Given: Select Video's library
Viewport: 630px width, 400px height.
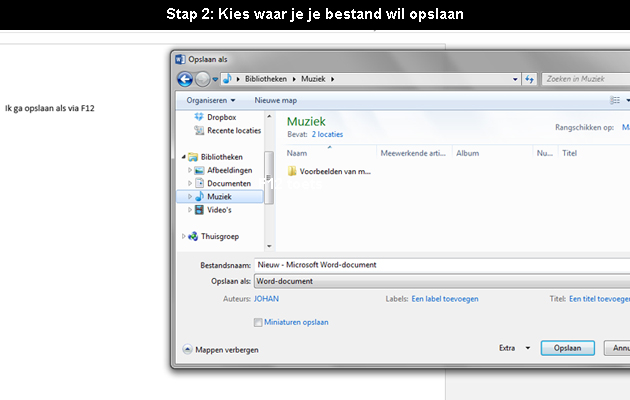Looking at the screenshot, I should click(x=219, y=210).
